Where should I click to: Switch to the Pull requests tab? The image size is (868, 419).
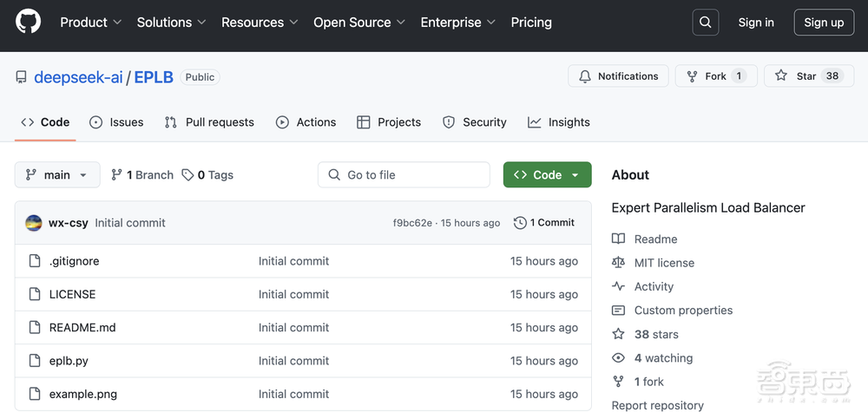(x=209, y=122)
